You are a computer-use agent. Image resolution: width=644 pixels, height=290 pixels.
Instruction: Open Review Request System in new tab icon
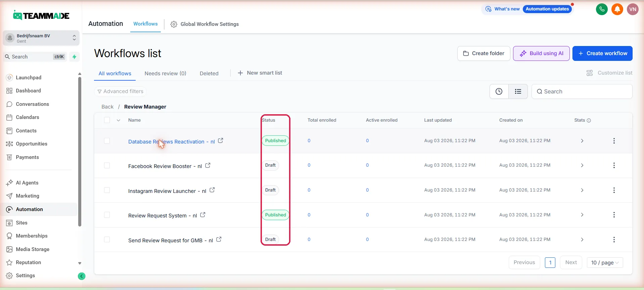click(203, 215)
